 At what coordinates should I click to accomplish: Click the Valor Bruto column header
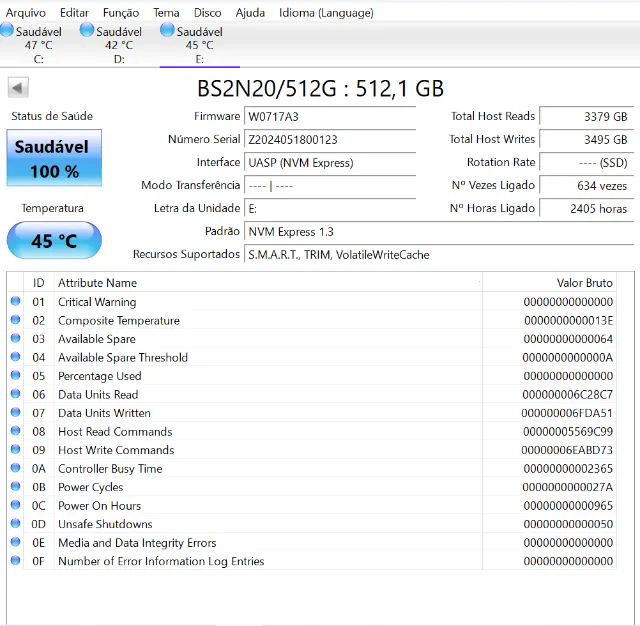click(x=549, y=283)
